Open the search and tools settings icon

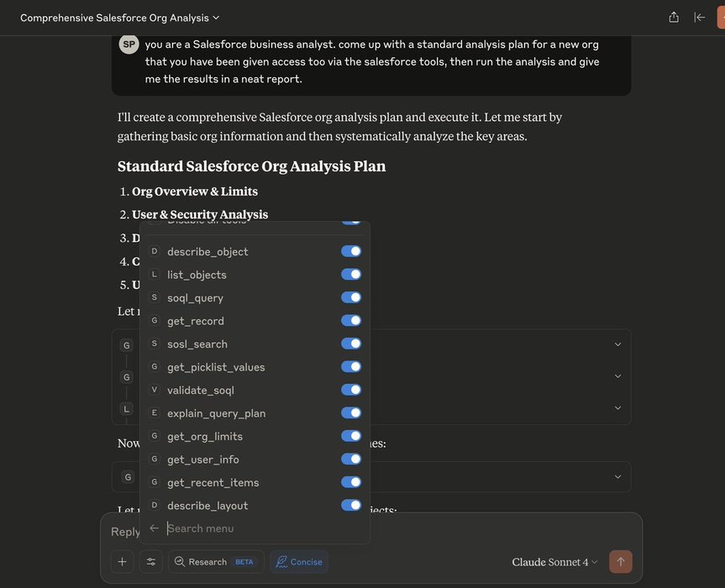tap(151, 562)
